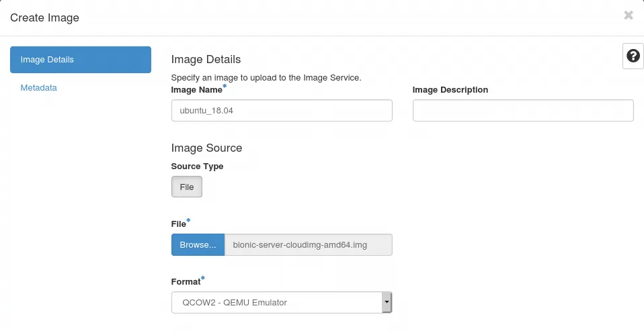
Task: Open the Metadata tab
Action: pos(39,88)
